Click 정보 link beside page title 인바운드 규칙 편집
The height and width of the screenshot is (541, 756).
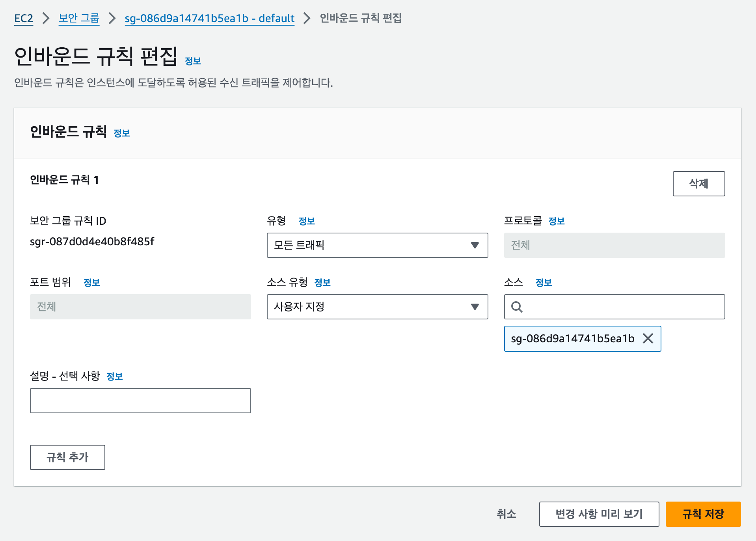click(193, 61)
